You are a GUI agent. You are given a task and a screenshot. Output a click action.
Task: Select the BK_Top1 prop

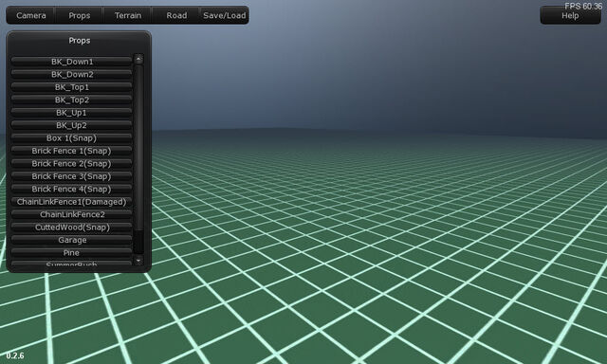coord(72,87)
